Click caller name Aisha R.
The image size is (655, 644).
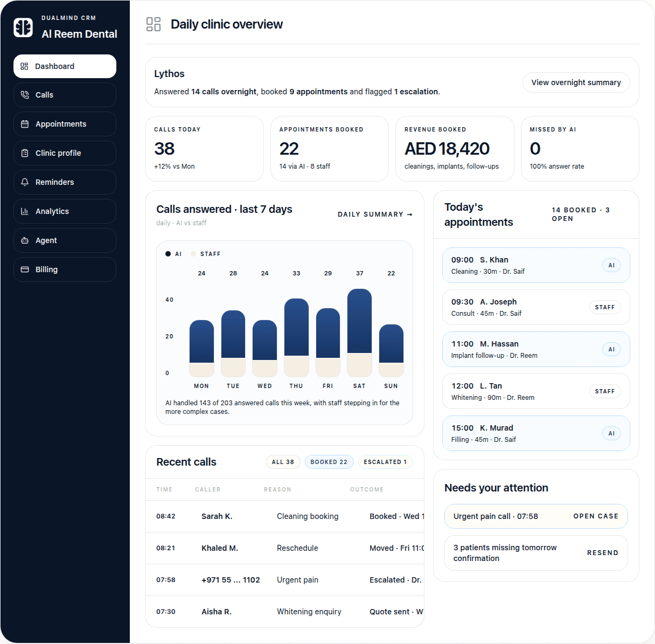pyautogui.click(x=217, y=612)
